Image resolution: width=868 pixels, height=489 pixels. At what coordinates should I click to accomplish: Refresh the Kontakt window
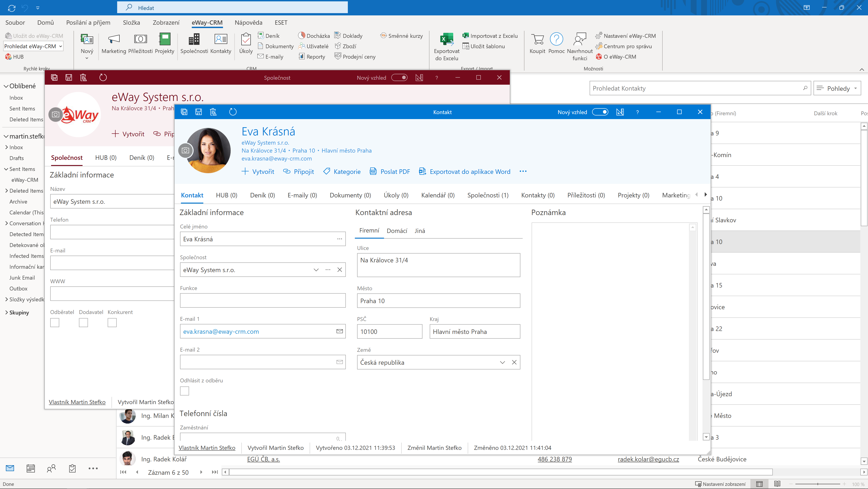point(233,112)
